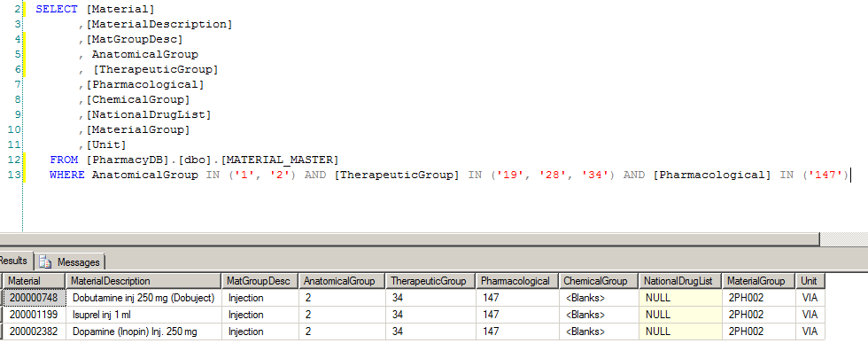Select row header of Isuprel row

point(1,315)
